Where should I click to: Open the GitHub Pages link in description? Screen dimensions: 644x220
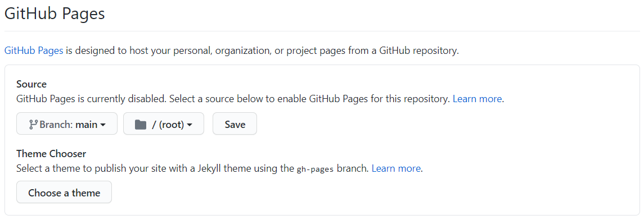[x=34, y=51]
